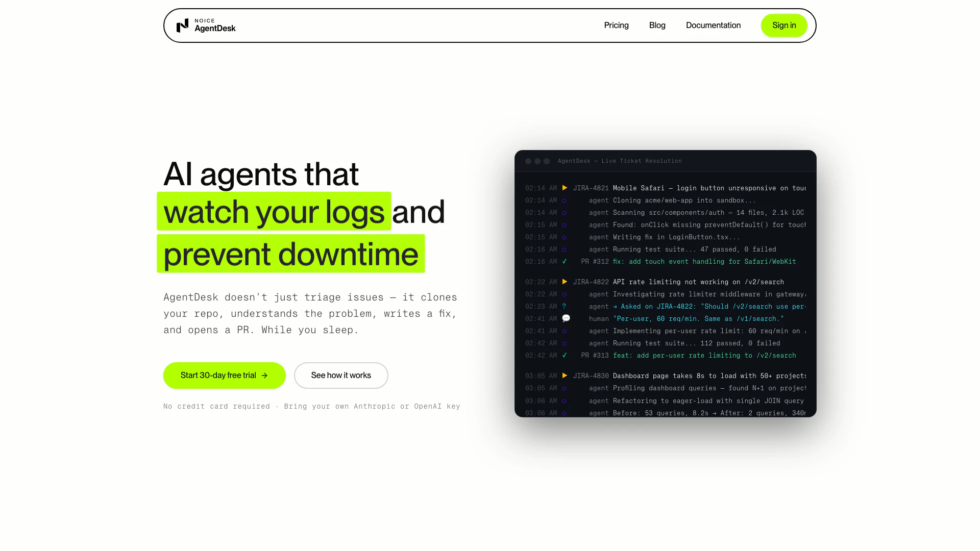Click the circle icon beside Cloning acme/web-app
The width and height of the screenshot is (980, 551).
click(x=564, y=201)
